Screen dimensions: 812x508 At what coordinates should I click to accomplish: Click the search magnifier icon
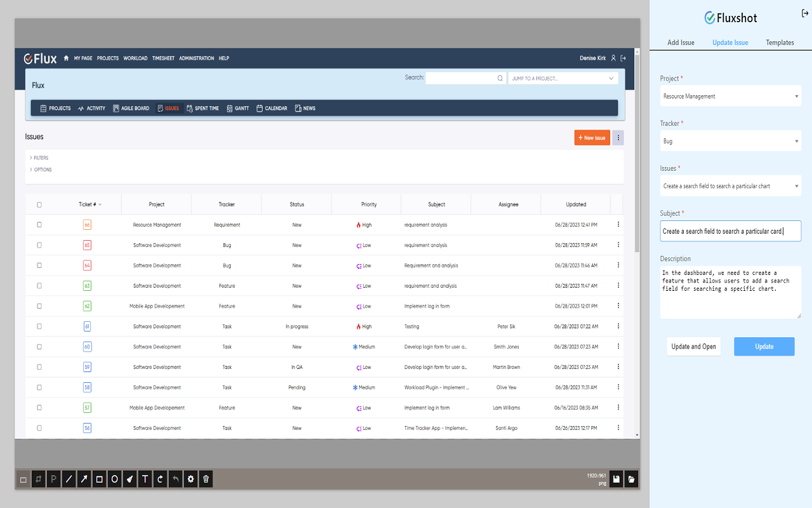coord(500,79)
